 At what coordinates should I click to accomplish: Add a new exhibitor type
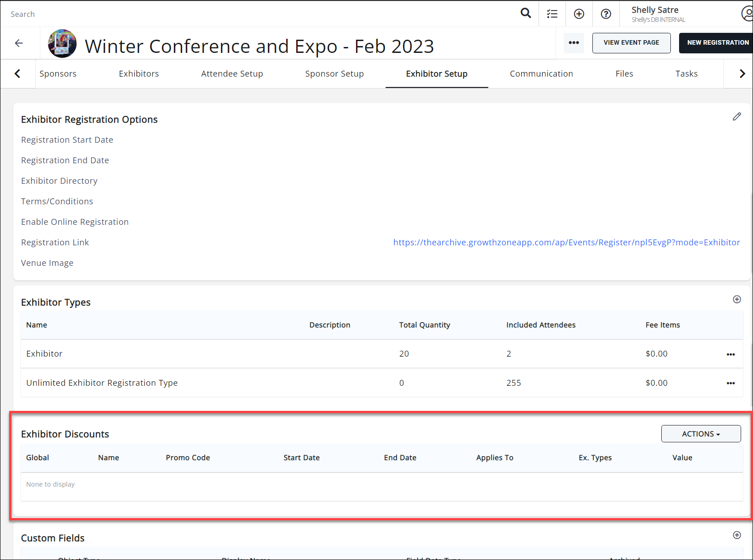click(x=737, y=300)
